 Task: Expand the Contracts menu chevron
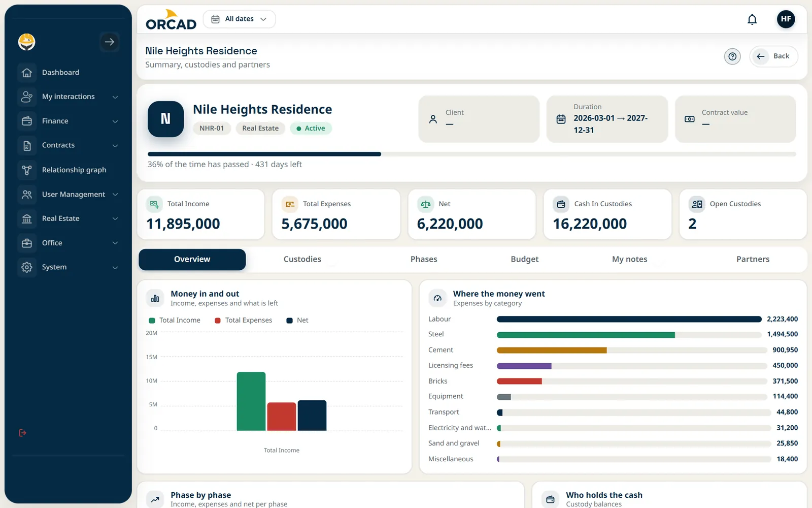(115, 146)
